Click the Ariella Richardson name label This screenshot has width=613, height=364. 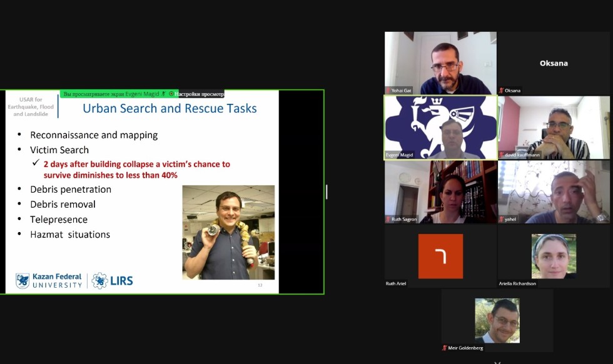pos(519,283)
